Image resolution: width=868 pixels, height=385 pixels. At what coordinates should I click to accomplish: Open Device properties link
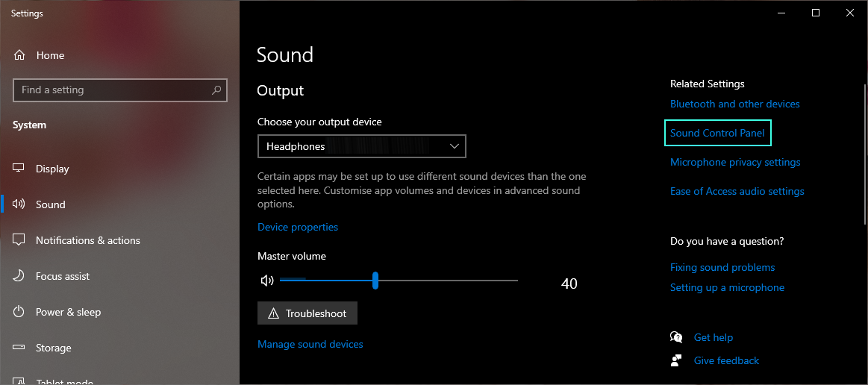[x=298, y=227]
